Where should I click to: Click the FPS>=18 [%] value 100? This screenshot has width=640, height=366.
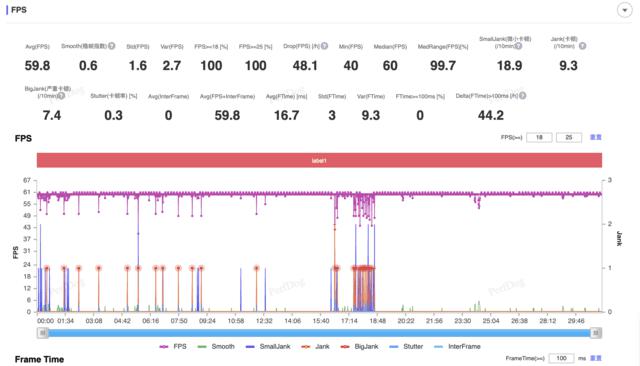211,66
